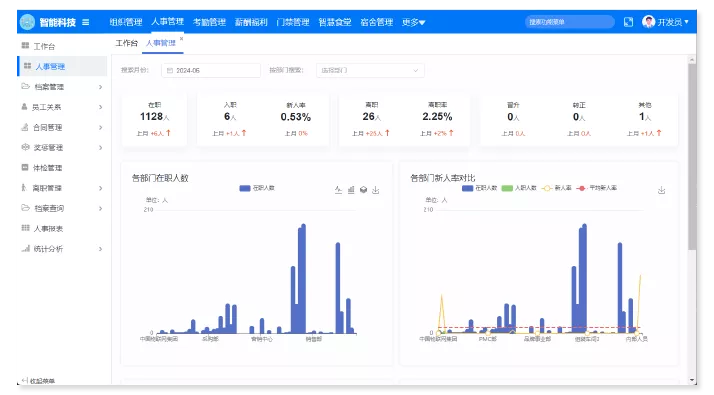The height and width of the screenshot is (395, 714).
Task: Click the developer avatar picture
Action: pyautogui.click(x=648, y=21)
